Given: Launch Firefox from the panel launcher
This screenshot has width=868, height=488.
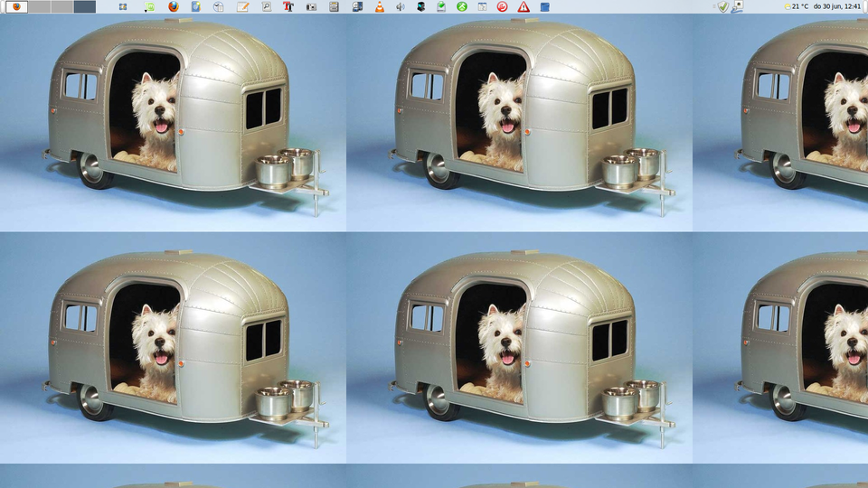Looking at the screenshot, I should (x=174, y=6).
